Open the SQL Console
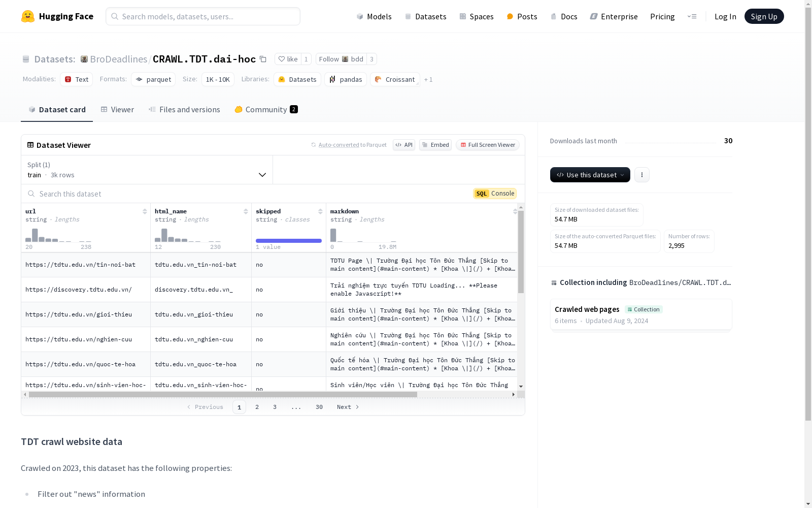812x508 pixels. point(495,194)
